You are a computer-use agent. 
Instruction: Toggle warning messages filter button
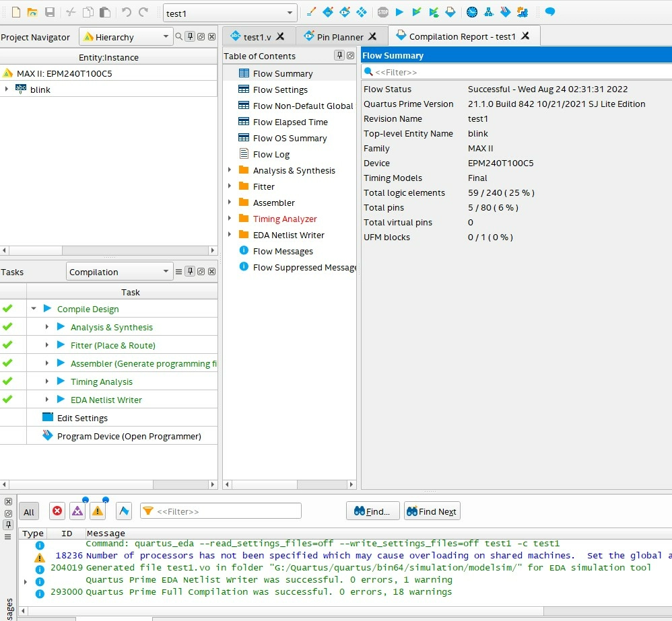[x=98, y=511]
